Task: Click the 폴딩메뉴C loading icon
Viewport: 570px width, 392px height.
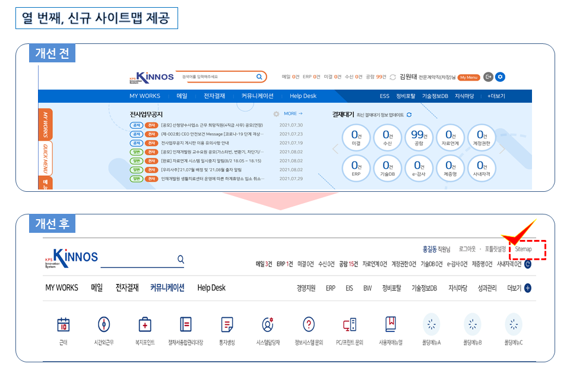Action: (514, 324)
